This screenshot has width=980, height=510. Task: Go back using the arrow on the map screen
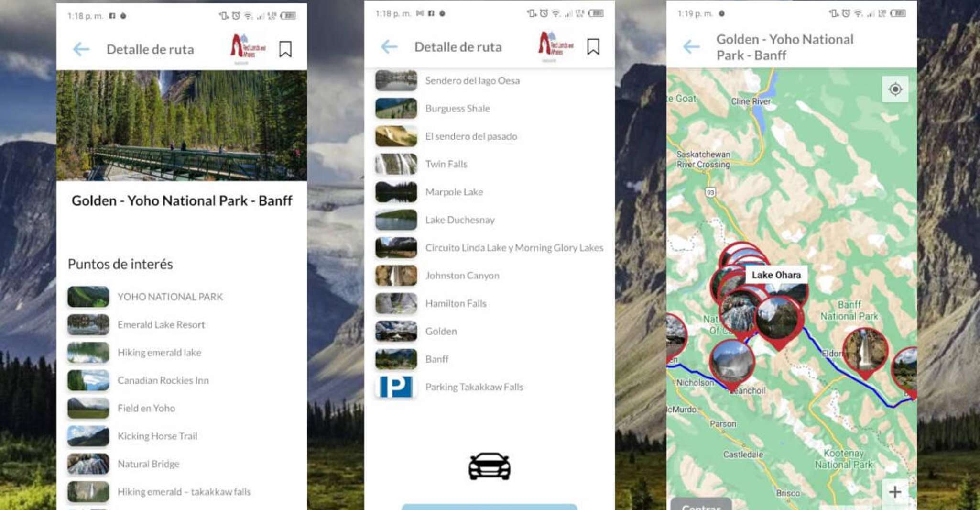tap(691, 46)
